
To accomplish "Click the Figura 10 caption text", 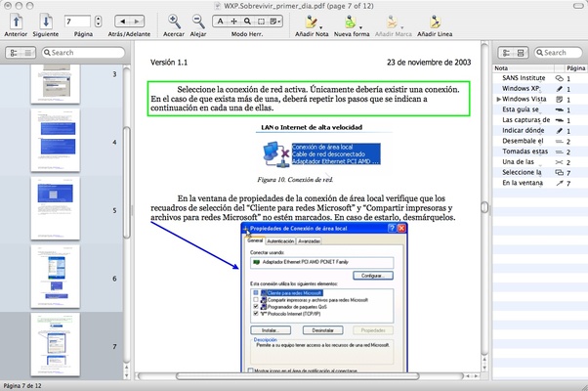I will tap(295, 180).
